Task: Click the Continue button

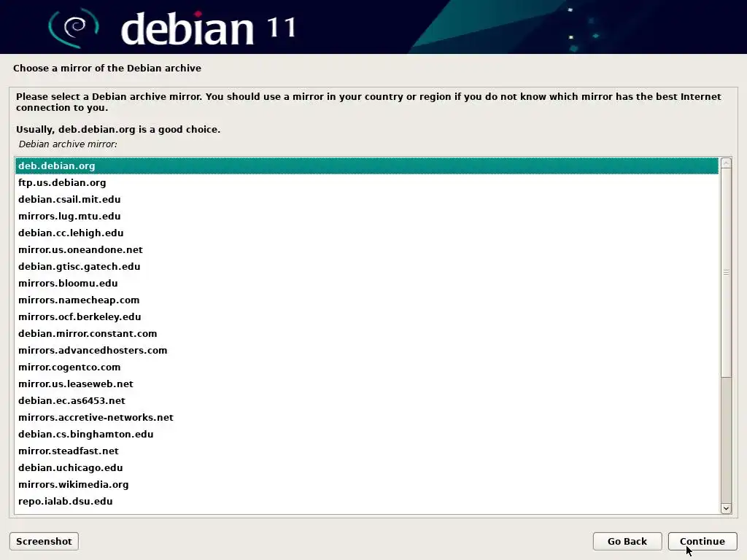Action: [703, 542]
